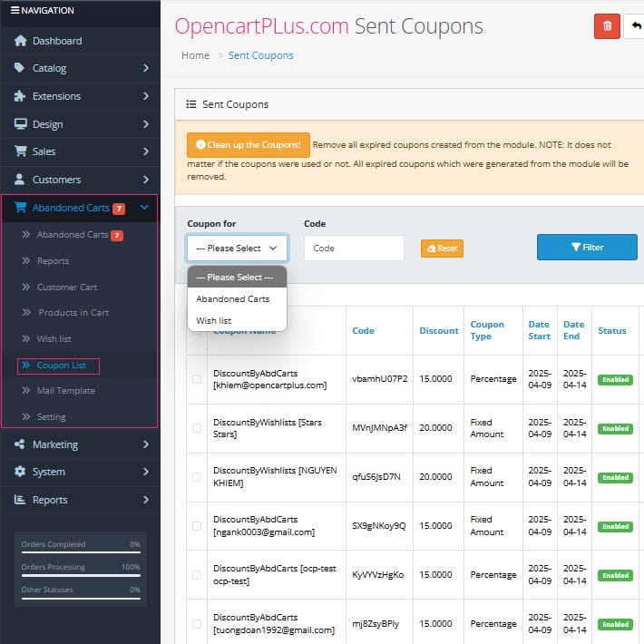The width and height of the screenshot is (644, 644).
Task: Choose Abandoned Carts in the dropdown list
Action: [x=237, y=299]
